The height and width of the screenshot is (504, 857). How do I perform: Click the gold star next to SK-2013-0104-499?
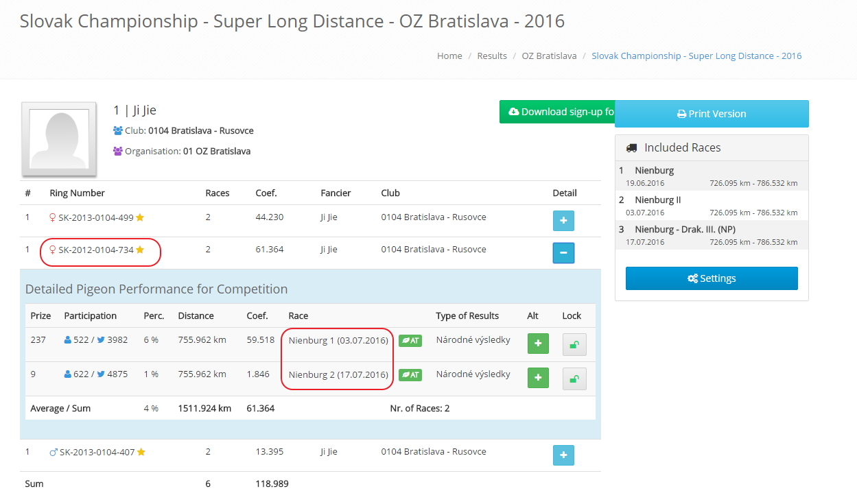tap(140, 217)
